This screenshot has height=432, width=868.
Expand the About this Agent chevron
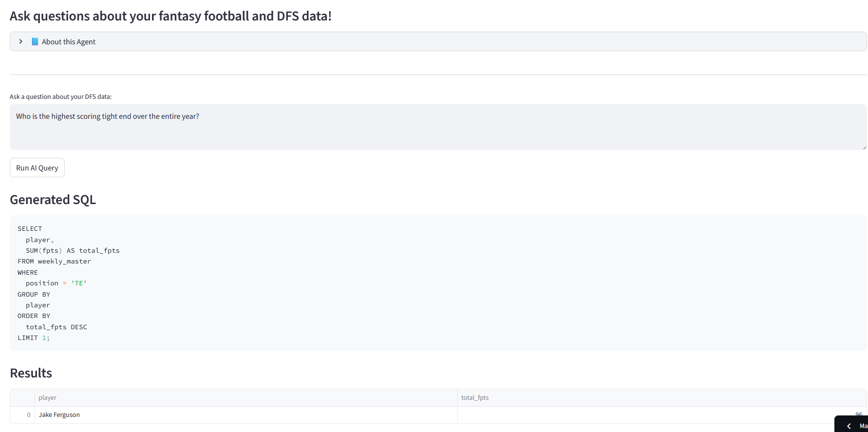click(21, 41)
